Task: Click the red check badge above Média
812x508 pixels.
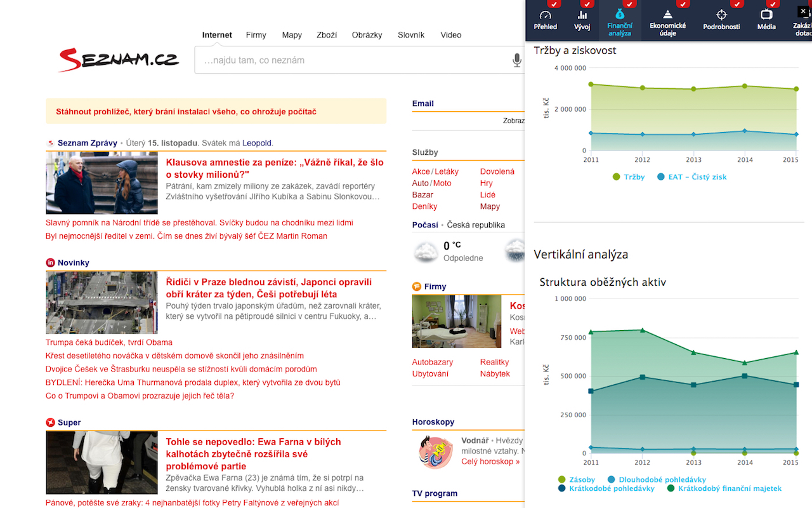Action: [773, 4]
